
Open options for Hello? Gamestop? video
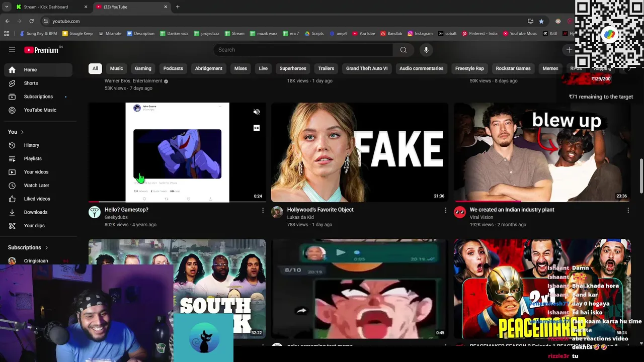pyautogui.click(x=263, y=210)
